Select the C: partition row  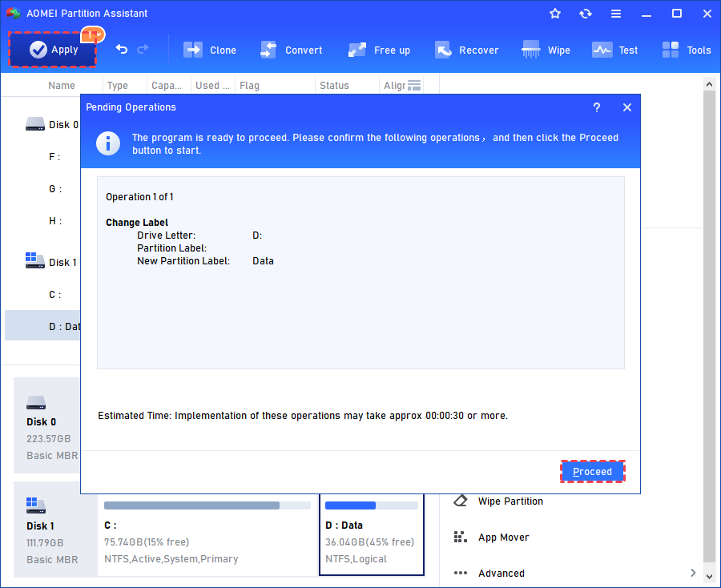click(54, 295)
